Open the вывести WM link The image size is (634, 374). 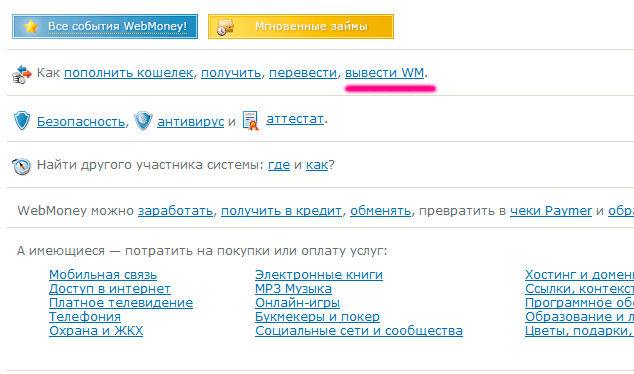(385, 73)
